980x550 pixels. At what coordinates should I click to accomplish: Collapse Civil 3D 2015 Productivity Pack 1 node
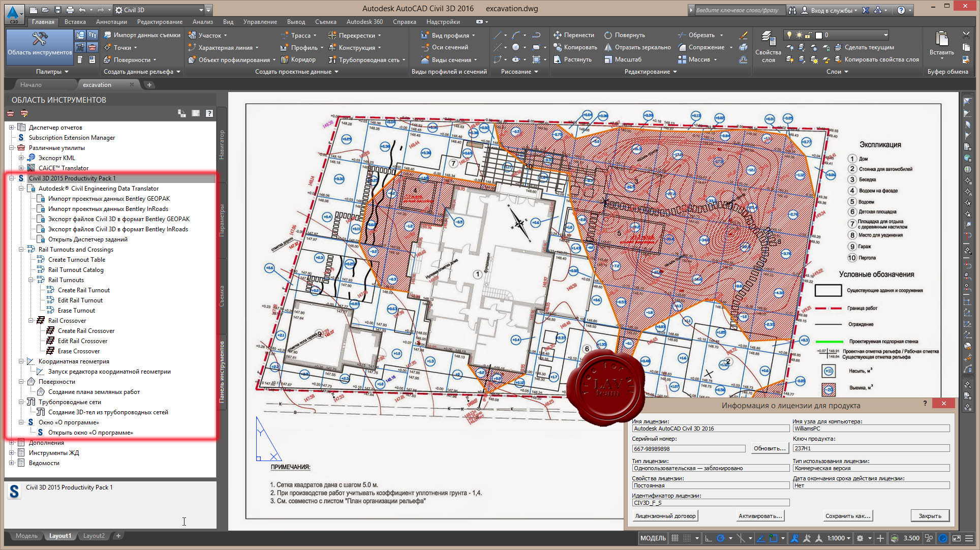[x=11, y=178]
